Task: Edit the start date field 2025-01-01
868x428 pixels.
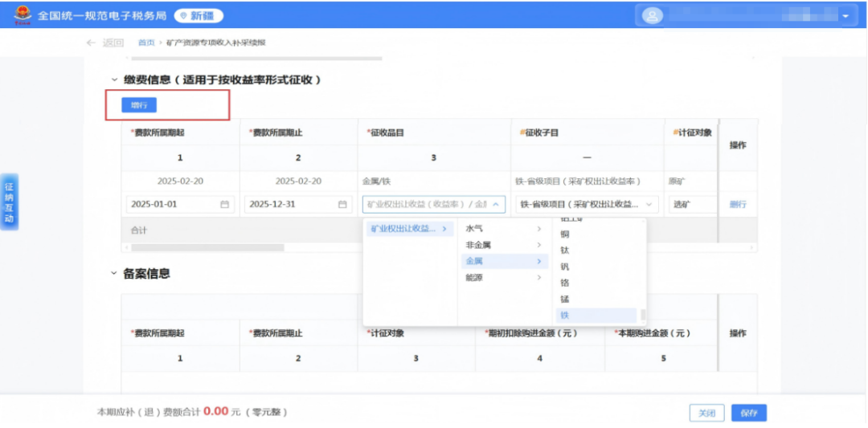Action: pyautogui.click(x=181, y=205)
